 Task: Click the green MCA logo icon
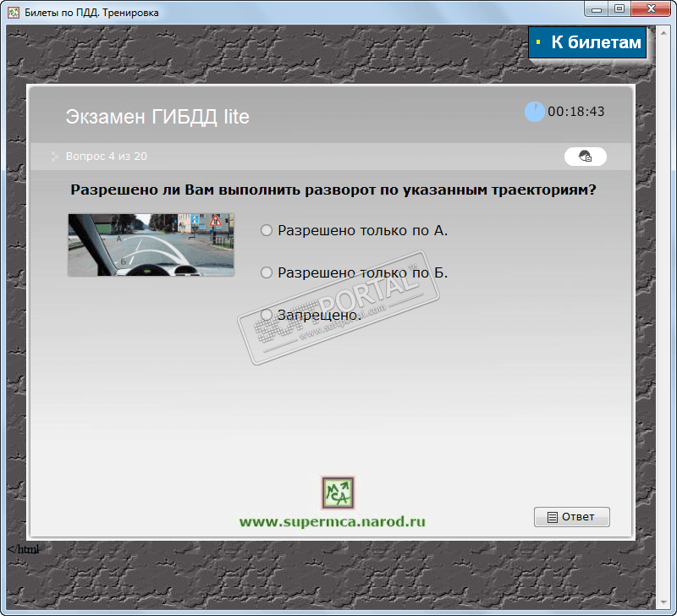(338, 492)
